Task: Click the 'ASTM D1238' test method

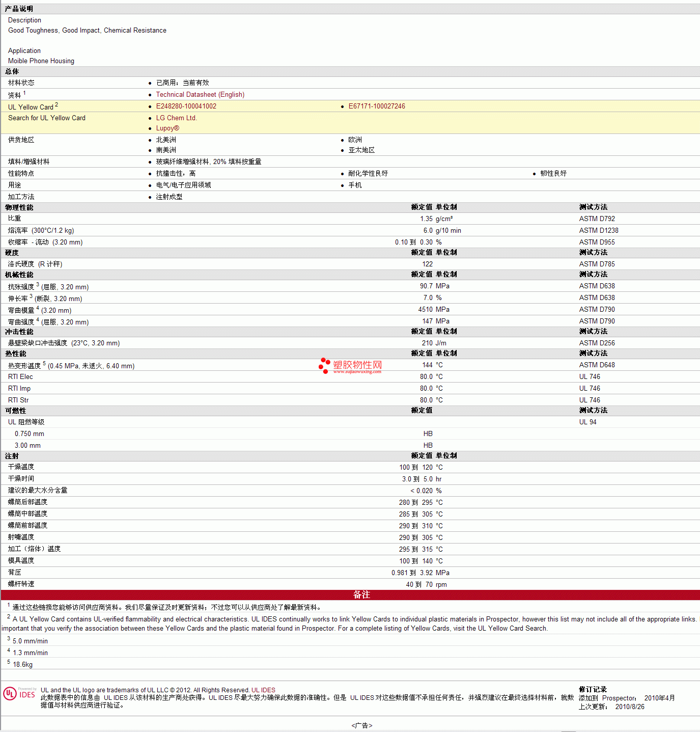Action: tap(599, 231)
